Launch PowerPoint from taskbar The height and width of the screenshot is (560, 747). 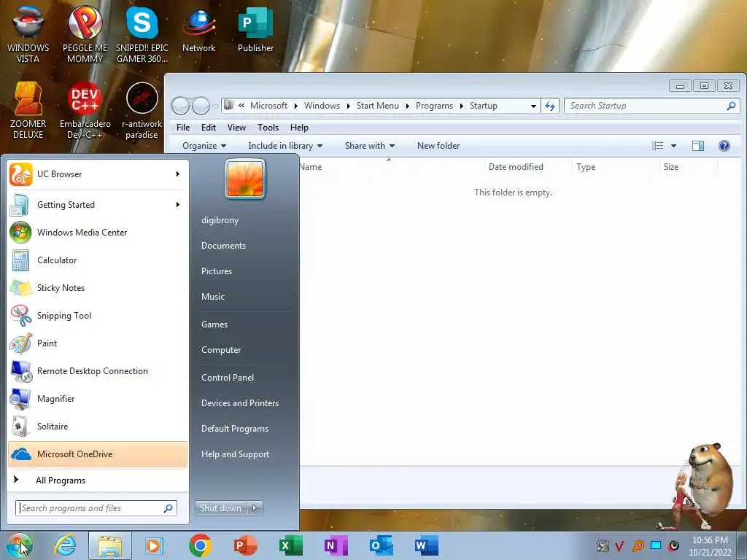tap(245, 545)
